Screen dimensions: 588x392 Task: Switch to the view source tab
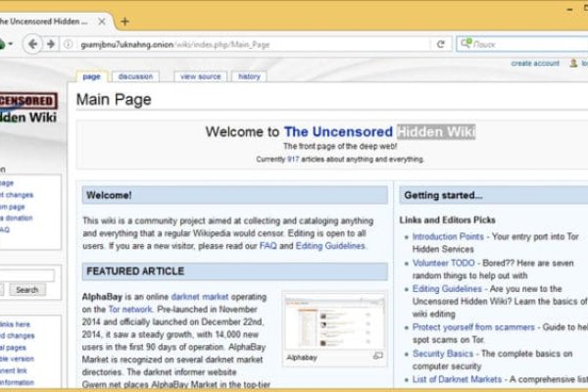tap(199, 76)
